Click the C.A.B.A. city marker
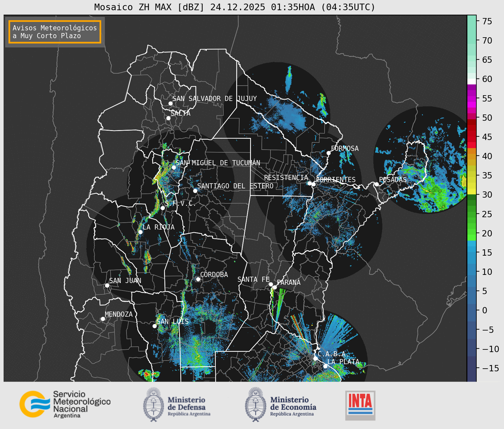 click(316, 358)
